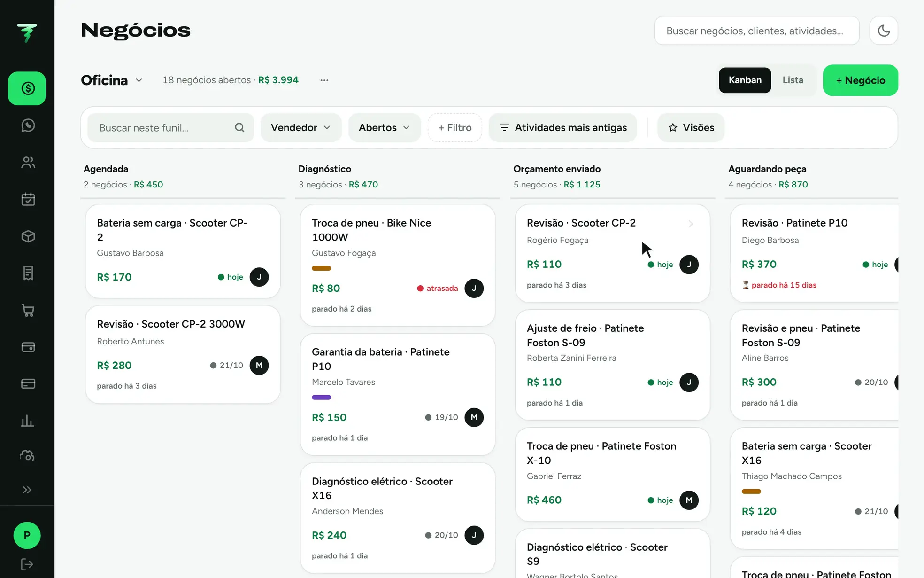Click purple tag on Marcelo Tavares card
The image size is (924, 578).
[322, 398]
